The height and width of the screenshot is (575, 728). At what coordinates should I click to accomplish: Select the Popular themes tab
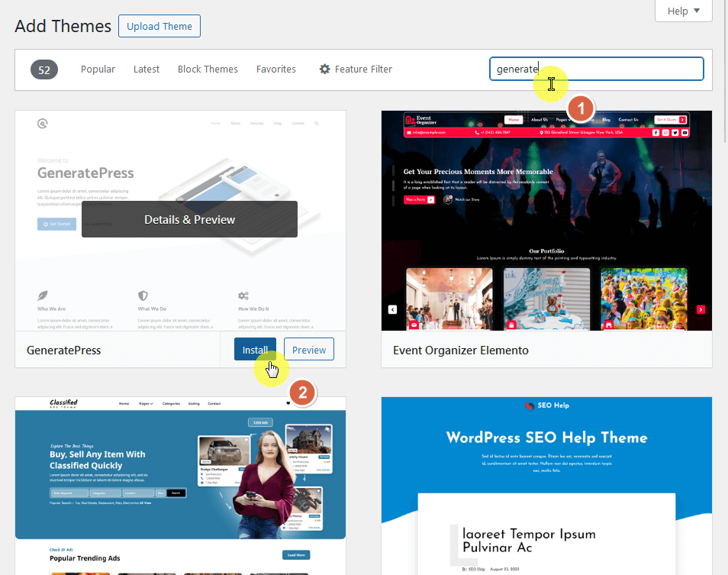(98, 69)
